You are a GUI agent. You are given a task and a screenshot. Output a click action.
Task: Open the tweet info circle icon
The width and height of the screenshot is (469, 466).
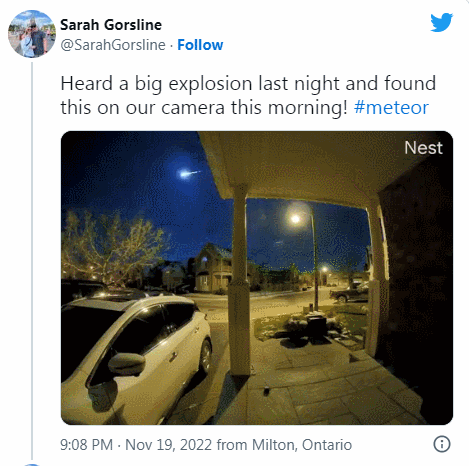click(442, 444)
